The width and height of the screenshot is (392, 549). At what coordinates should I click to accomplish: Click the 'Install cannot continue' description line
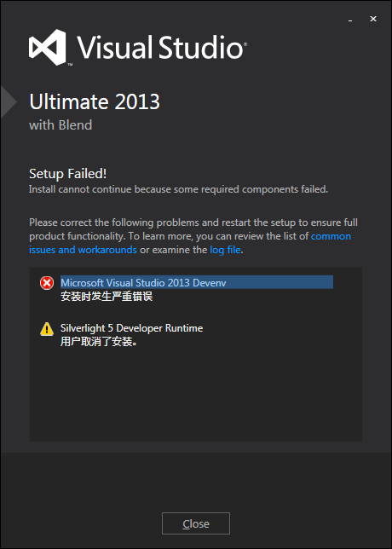178,189
